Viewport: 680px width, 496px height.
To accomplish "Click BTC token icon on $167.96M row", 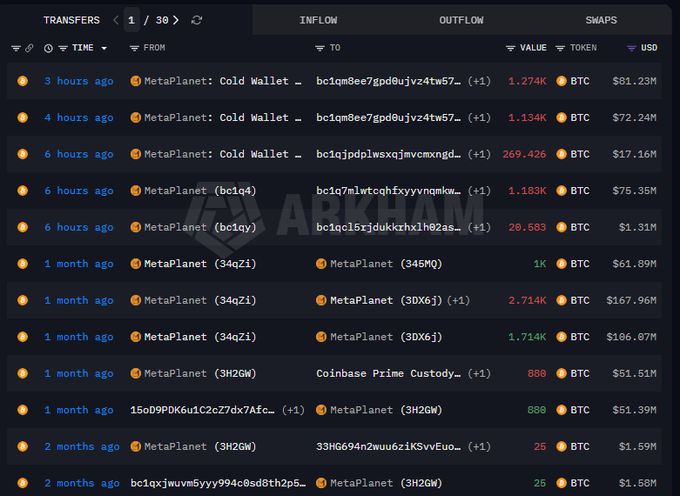I will pos(561,300).
